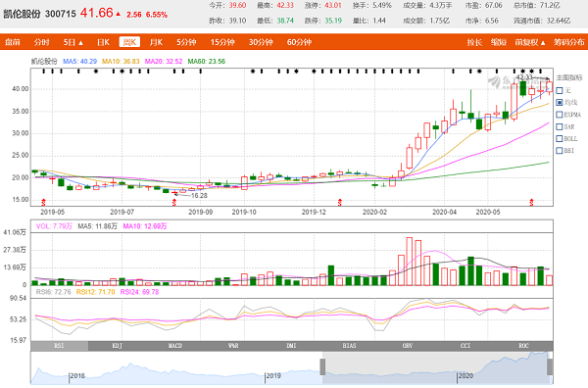
Task: Select the CCI sub-indicator tab
Action: (465, 346)
